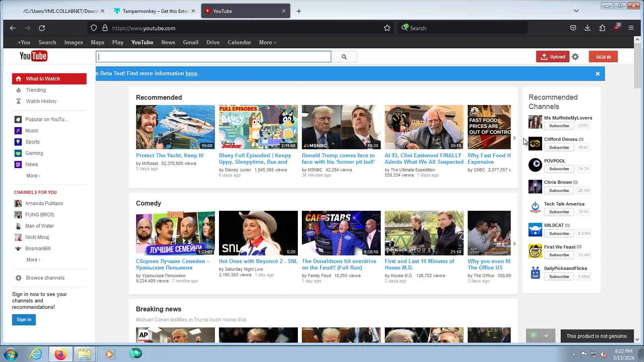
Task: Show hidden system tray icons
Action: click(574, 354)
